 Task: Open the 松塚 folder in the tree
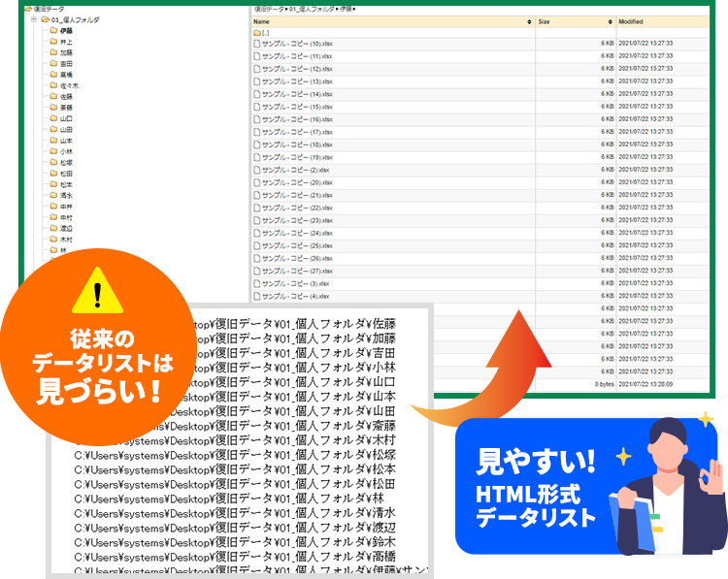click(x=66, y=162)
